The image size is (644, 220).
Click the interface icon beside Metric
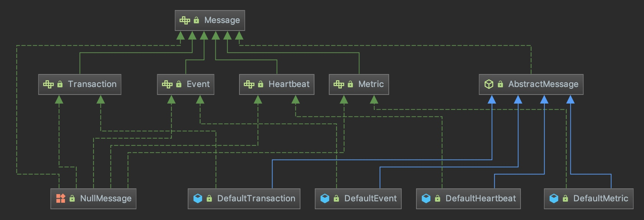coord(339,84)
